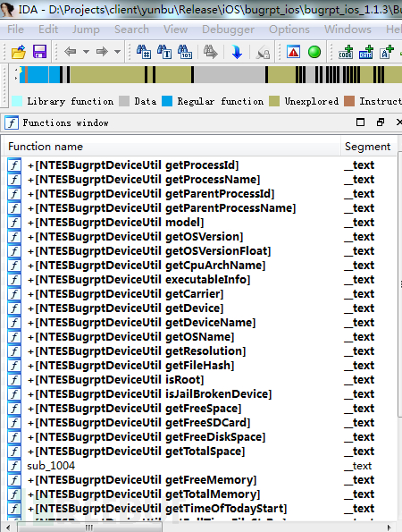Screen dimensions: 402x532
Task: Go back using the left arrow
Action: [71, 52]
